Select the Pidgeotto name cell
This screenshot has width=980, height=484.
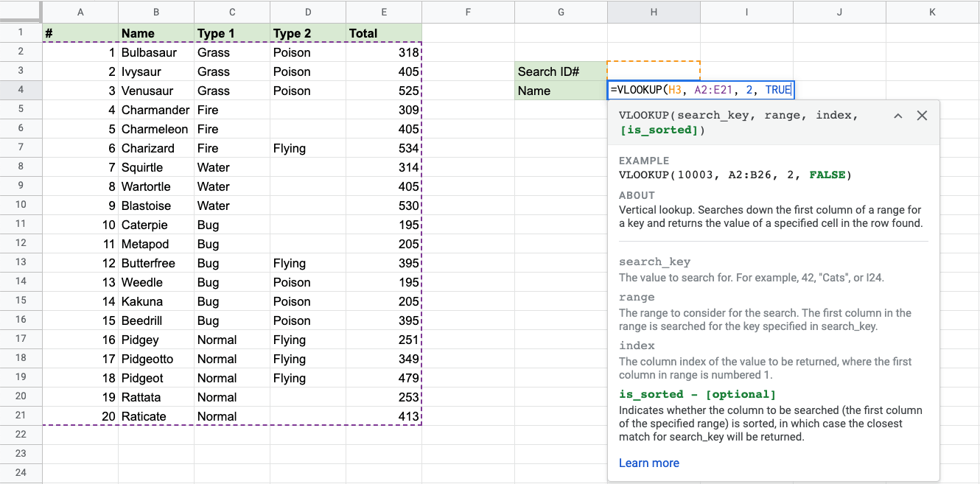click(x=155, y=359)
